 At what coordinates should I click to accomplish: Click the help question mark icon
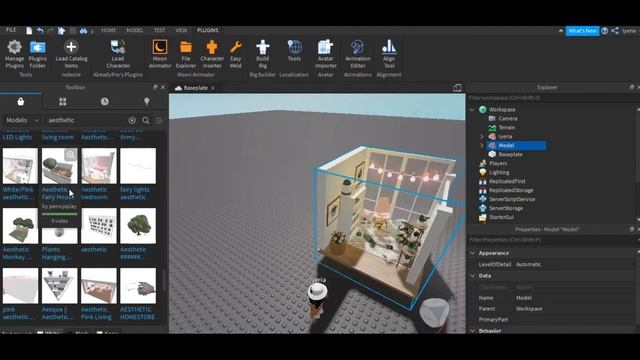605,31
